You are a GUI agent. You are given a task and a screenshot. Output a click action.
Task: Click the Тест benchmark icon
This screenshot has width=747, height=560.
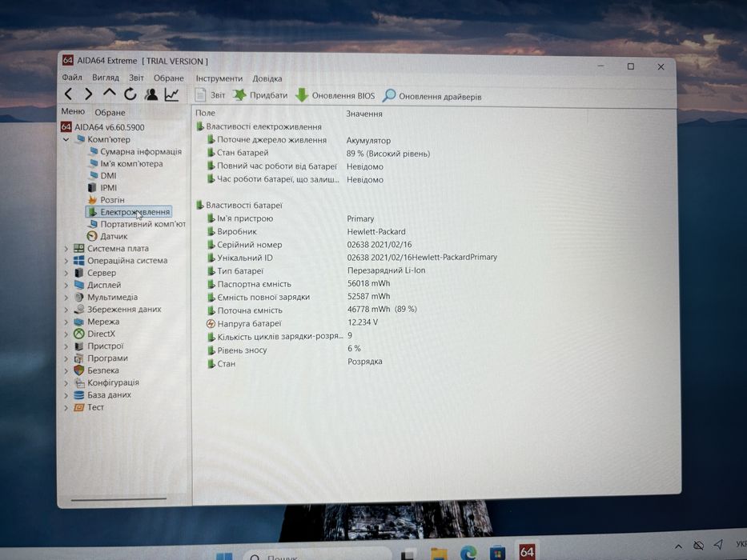(78, 407)
